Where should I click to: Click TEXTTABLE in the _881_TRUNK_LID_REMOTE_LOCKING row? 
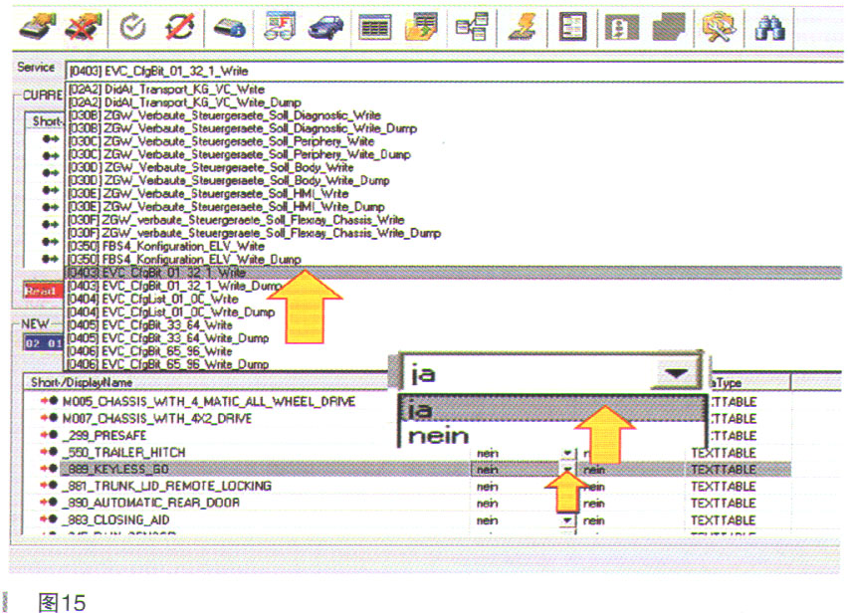[723, 487]
